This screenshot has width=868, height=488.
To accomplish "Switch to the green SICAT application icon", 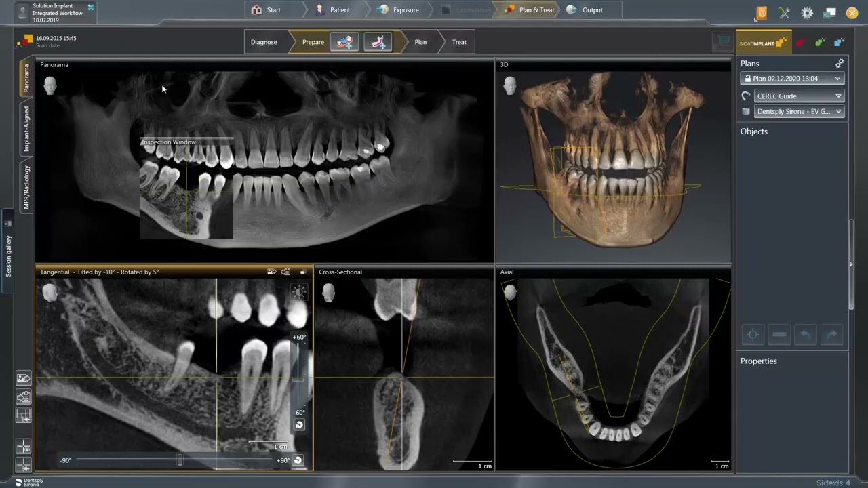I will click(x=820, y=43).
